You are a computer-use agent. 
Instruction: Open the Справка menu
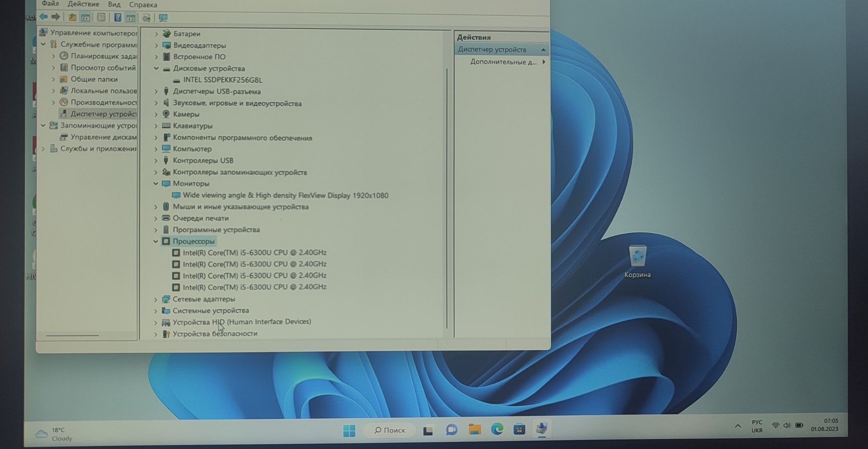pyautogui.click(x=143, y=4)
